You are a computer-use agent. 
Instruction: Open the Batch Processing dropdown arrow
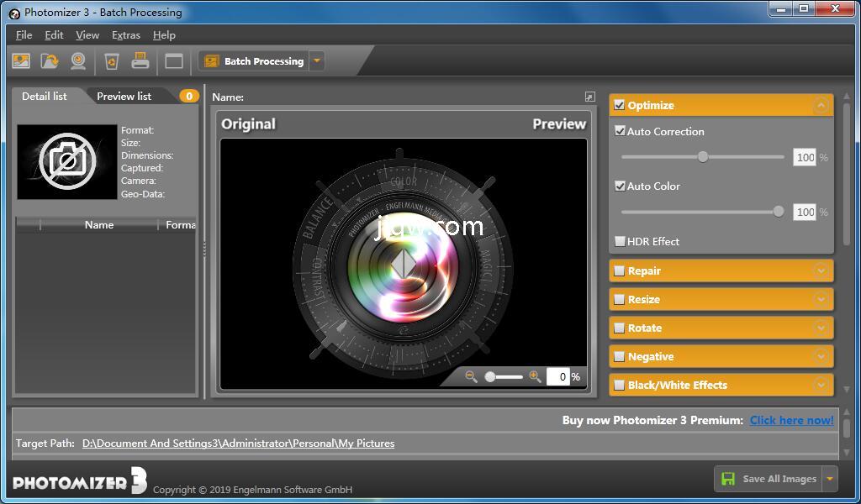pos(316,60)
